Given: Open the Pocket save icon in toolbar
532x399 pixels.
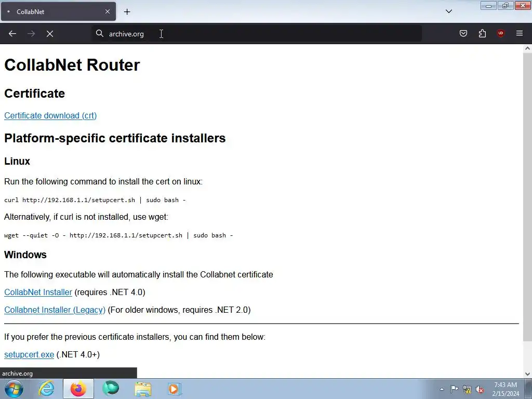Looking at the screenshot, I should [463, 33].
